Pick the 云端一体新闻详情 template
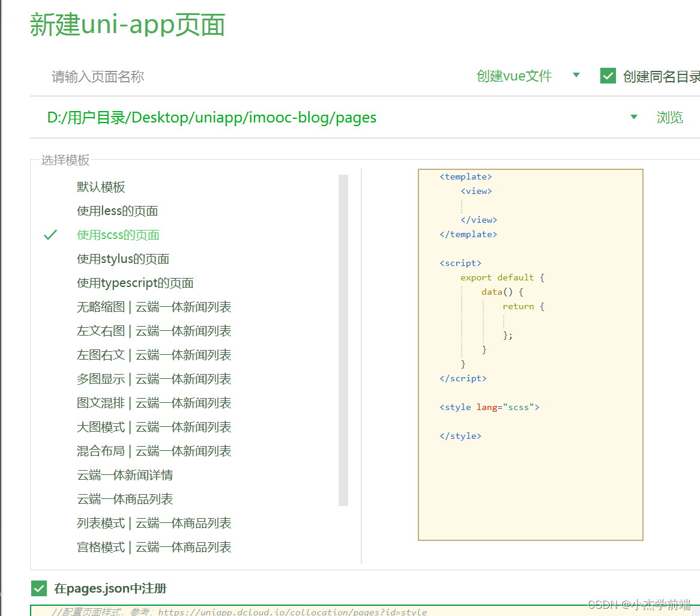 click(x=124, y=475)
